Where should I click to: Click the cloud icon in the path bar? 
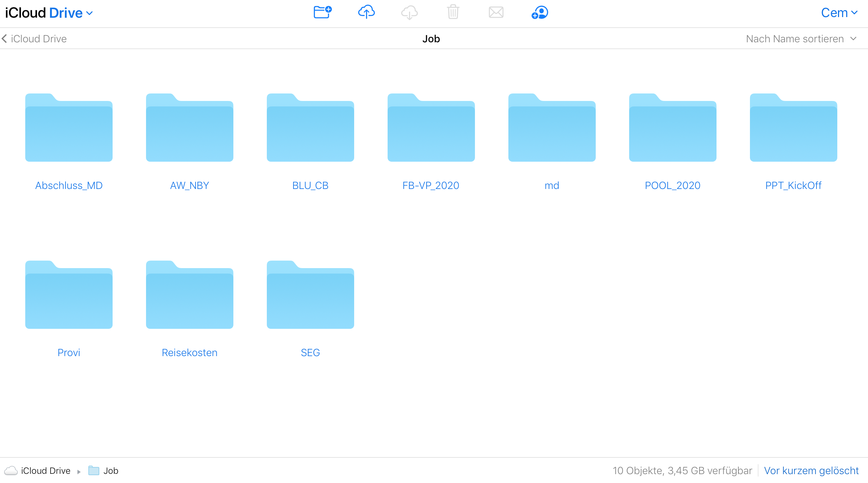click(11, 471)
